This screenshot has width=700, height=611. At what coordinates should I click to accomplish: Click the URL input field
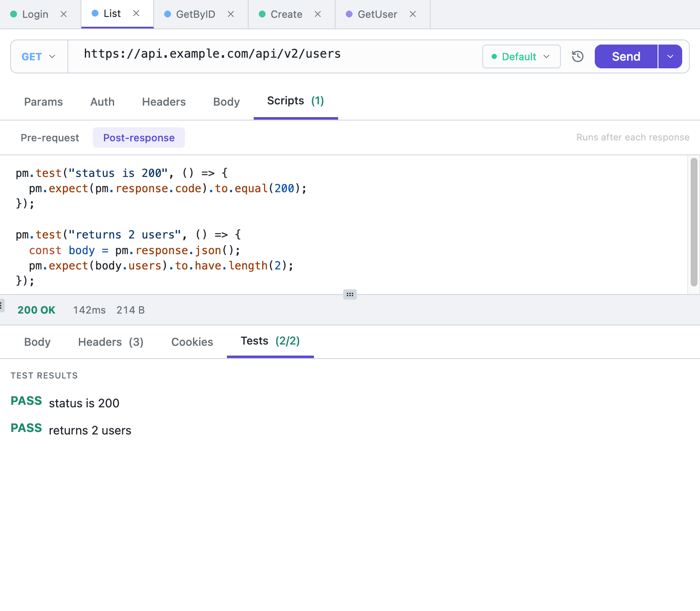tap(275, 56)
